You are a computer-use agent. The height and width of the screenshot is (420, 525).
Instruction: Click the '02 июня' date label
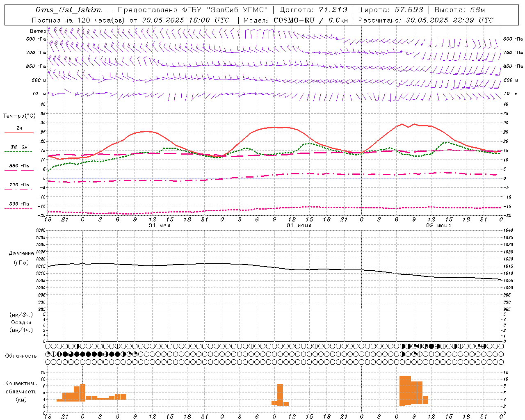tap(438, 225)
